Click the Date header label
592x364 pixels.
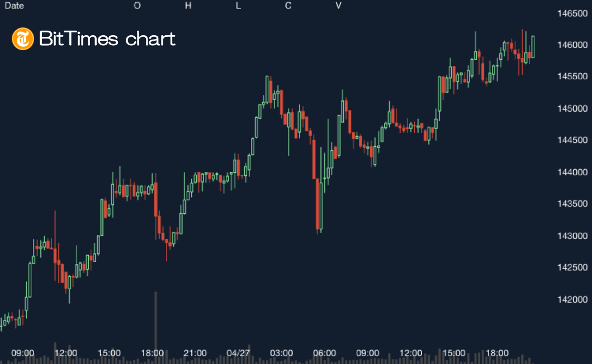(14, 6)
